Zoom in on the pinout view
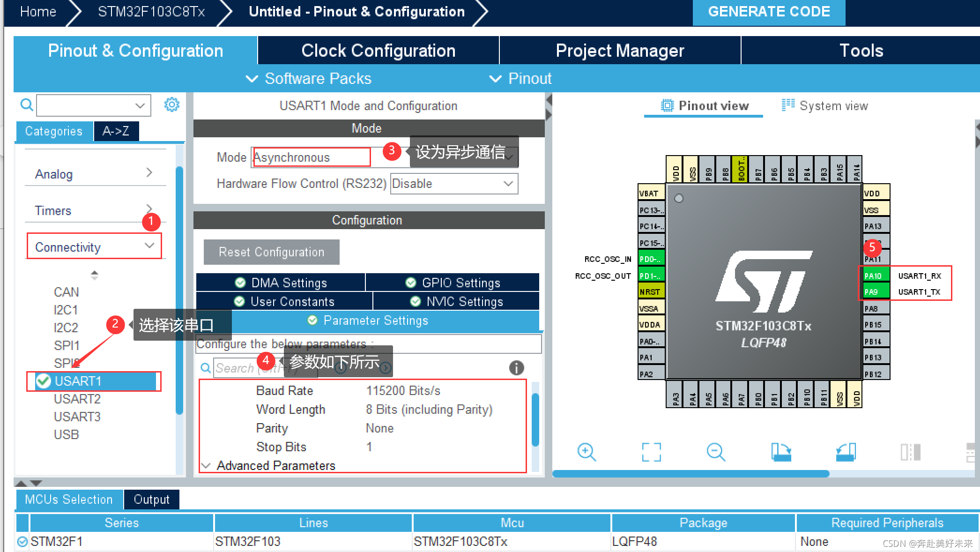The height and width of the screenshot is (552, 980). tap(587, 452)
